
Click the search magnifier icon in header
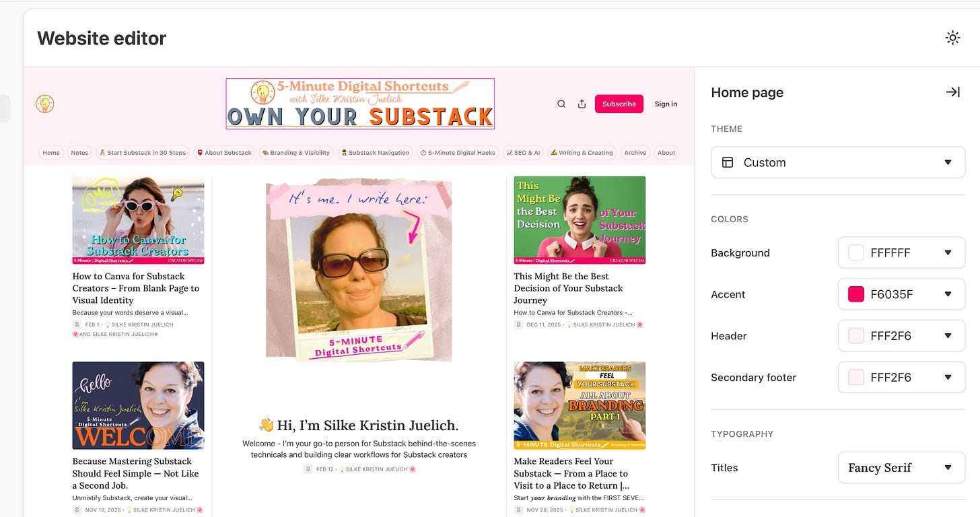coord(561,104)
